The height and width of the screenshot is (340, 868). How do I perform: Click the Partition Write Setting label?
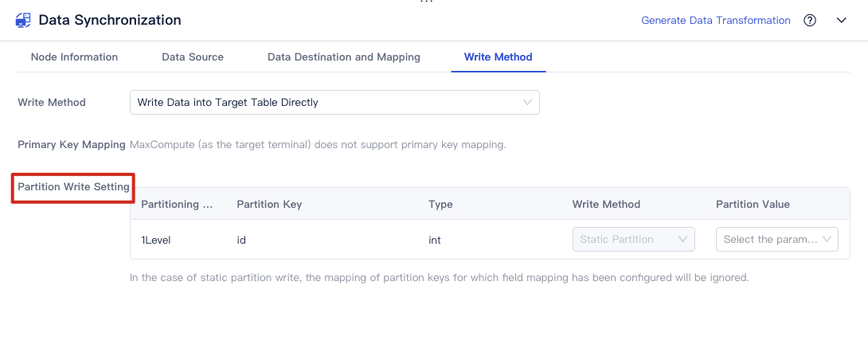pos(73,187)
